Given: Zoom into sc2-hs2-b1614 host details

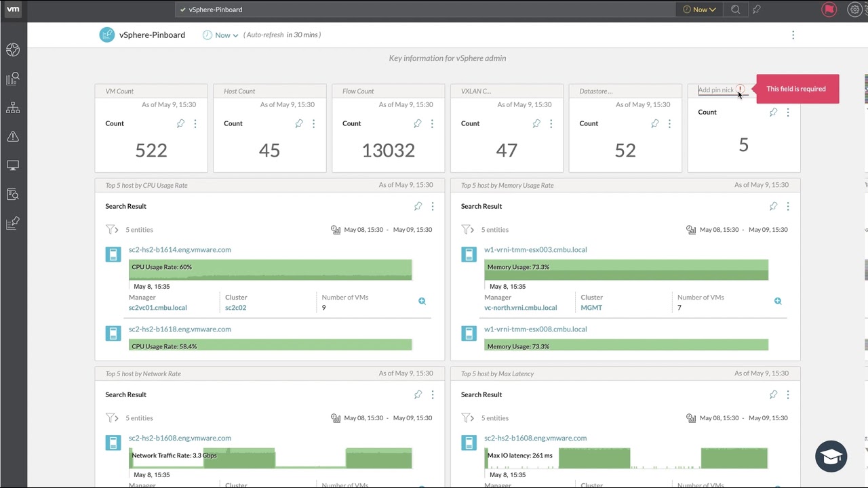Looking at the screenshot, I should [422, 301].
